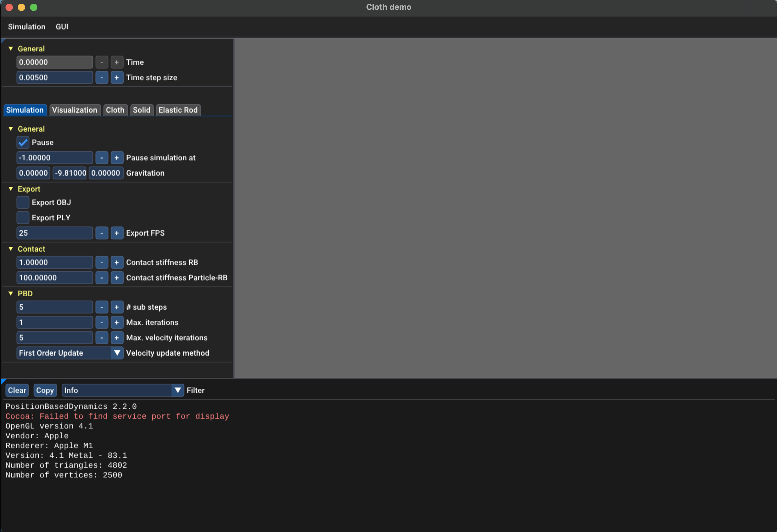777x532 pixels.
Task: Decrease the Time value
Action: pyautogui.click(x=102, y=62)
